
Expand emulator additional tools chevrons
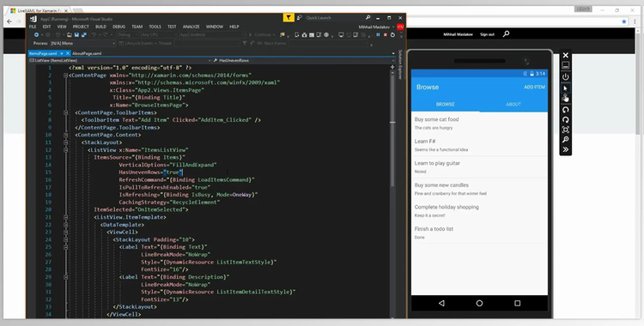566,149
